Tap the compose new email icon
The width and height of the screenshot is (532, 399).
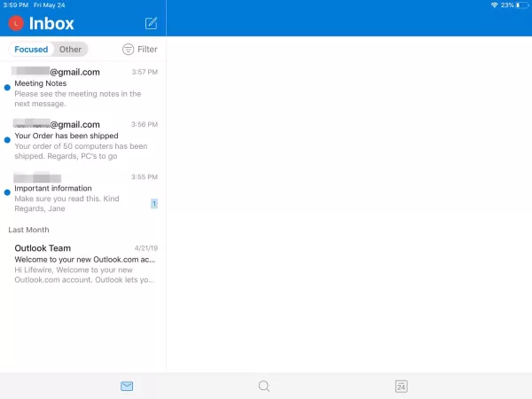[x=151, y=23]
